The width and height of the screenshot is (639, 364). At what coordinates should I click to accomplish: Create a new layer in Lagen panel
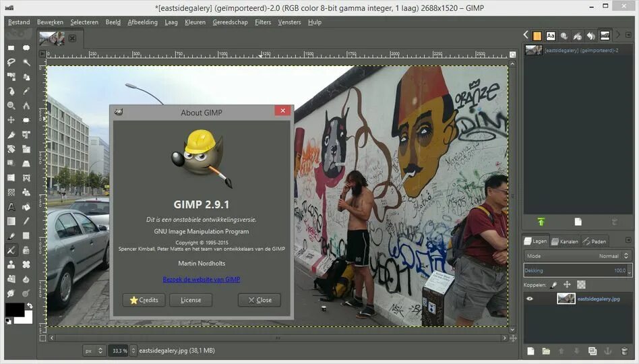click(x=530, y=351)
